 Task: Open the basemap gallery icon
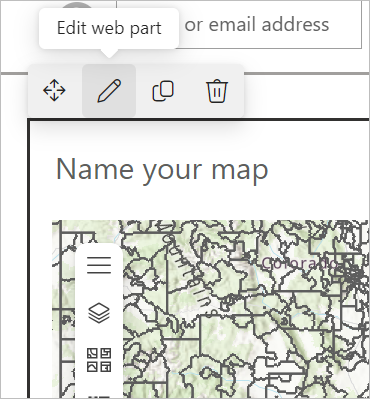click(x=99, y=360)
